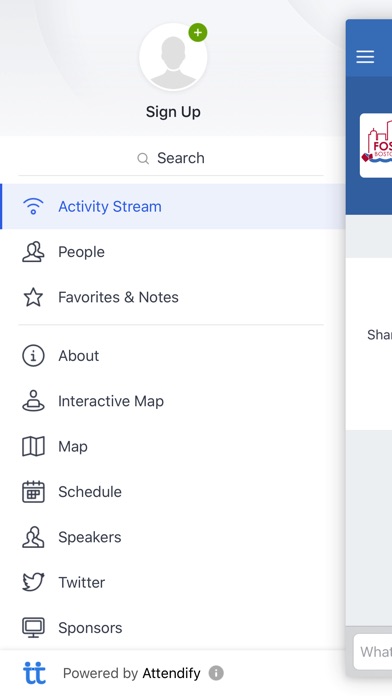Click the Schedule calendar icon

coord(33,491)
